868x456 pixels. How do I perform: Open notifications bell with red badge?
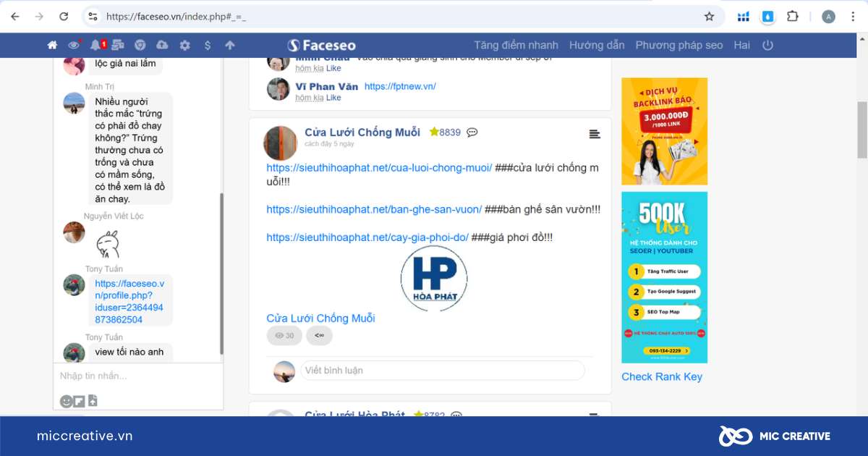click(x=97, y=45)
